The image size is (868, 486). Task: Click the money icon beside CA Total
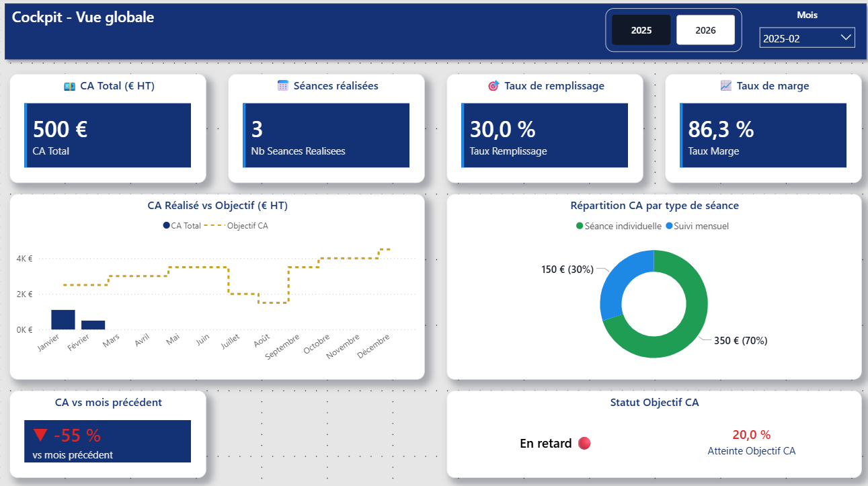pos(69,86)
